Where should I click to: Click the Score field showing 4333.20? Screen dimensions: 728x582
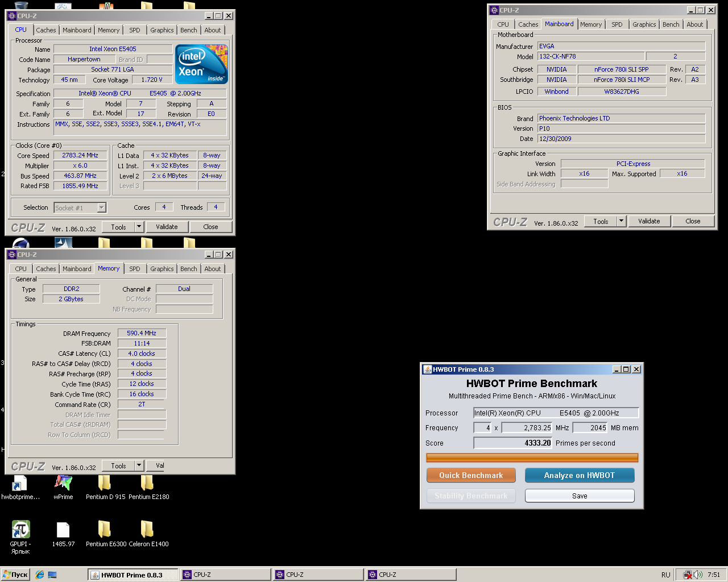tap(513, 443)
